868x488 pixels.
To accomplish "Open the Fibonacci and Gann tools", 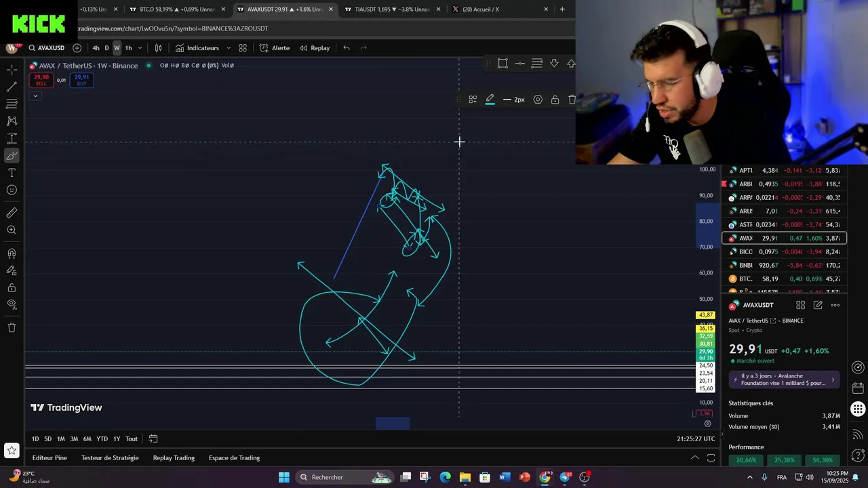I will [12, 104].
